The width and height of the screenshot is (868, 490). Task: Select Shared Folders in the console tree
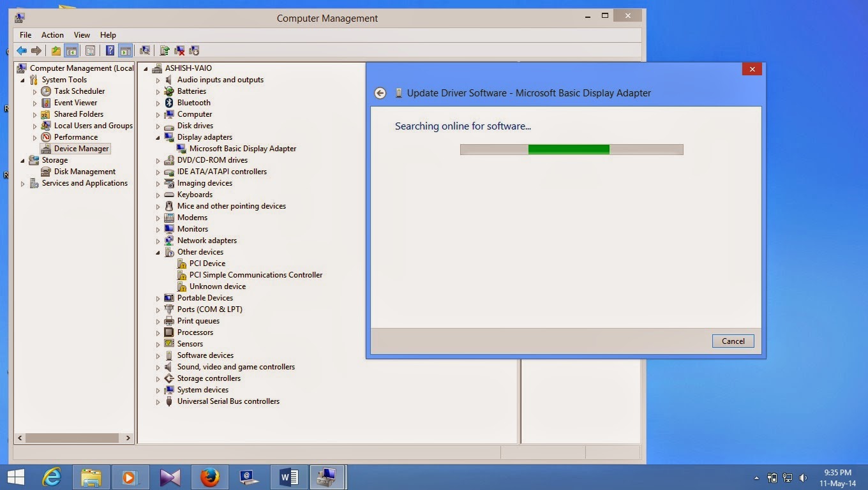coord(79,114)
